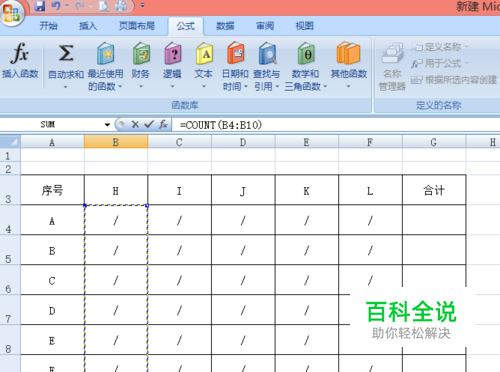The image size is (500, 372).
Task: Open Insert Function (fx) in ribbon
Action: coord(20,60)
